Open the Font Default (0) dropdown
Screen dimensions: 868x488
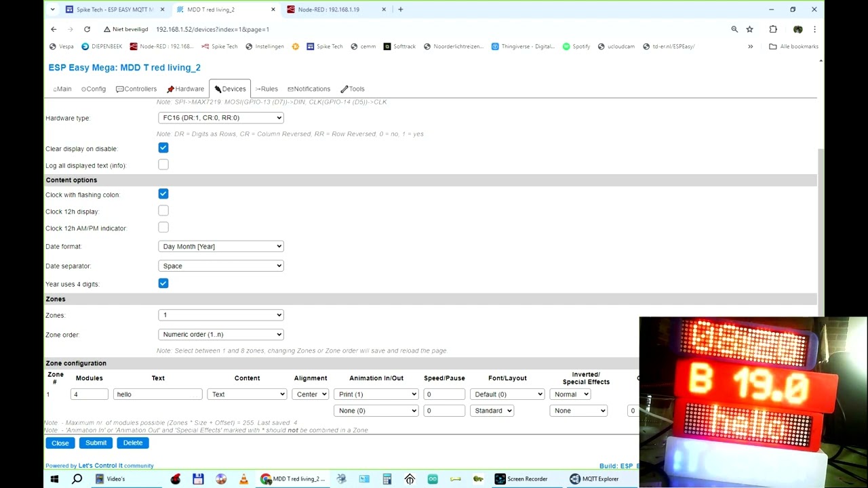click(x=507, y=394)
